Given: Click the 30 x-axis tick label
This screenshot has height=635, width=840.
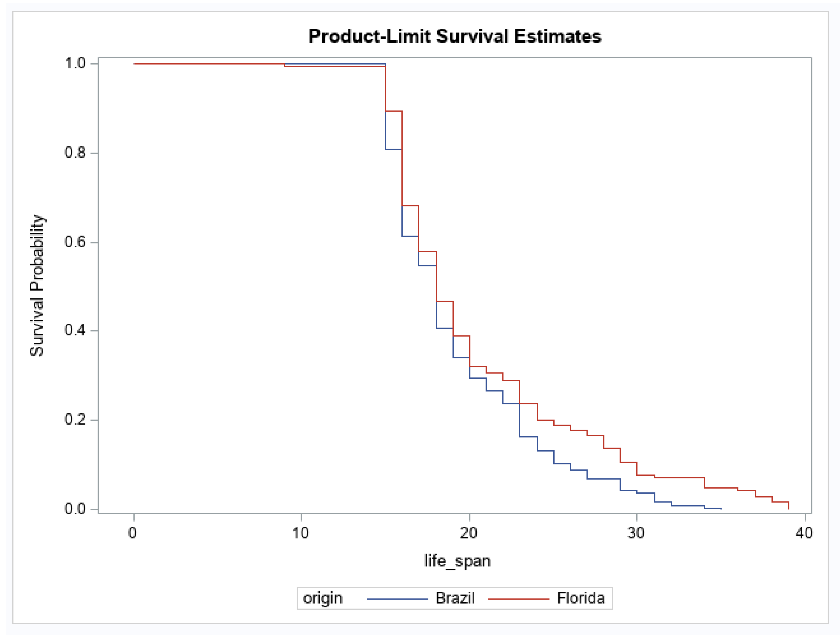Looking at the screenshot, I should (x=636, y=533).
